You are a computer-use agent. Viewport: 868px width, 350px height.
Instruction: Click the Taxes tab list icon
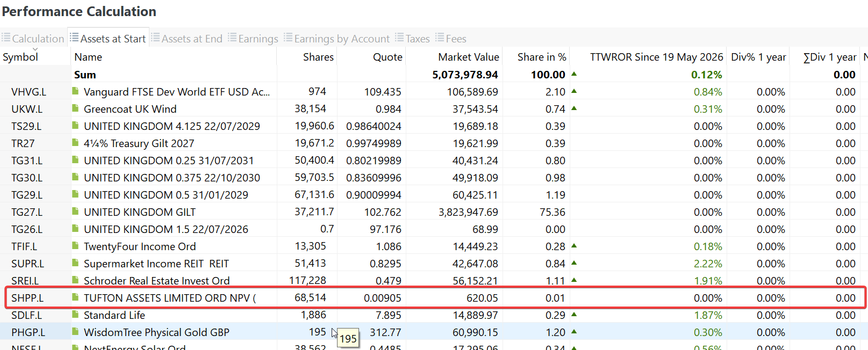[399, 38]
